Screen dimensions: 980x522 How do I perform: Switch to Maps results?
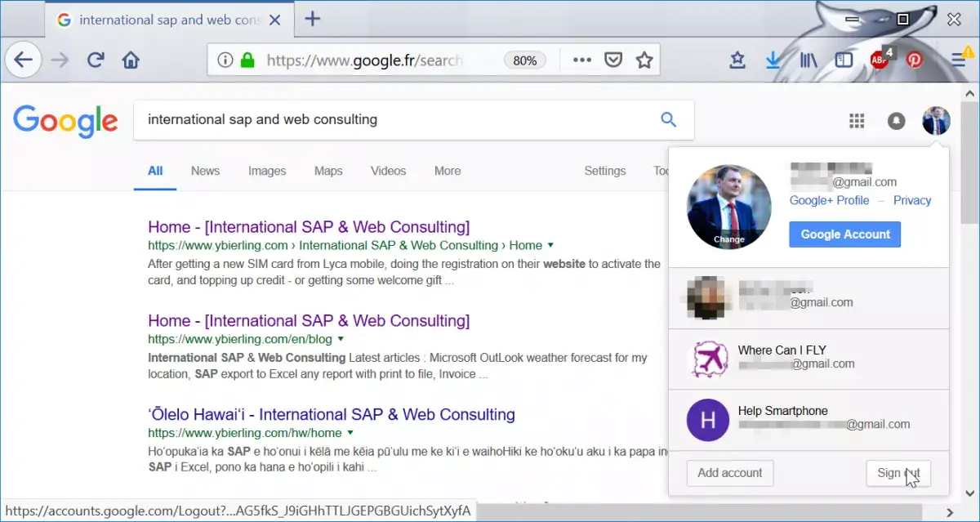pos(328,171)
